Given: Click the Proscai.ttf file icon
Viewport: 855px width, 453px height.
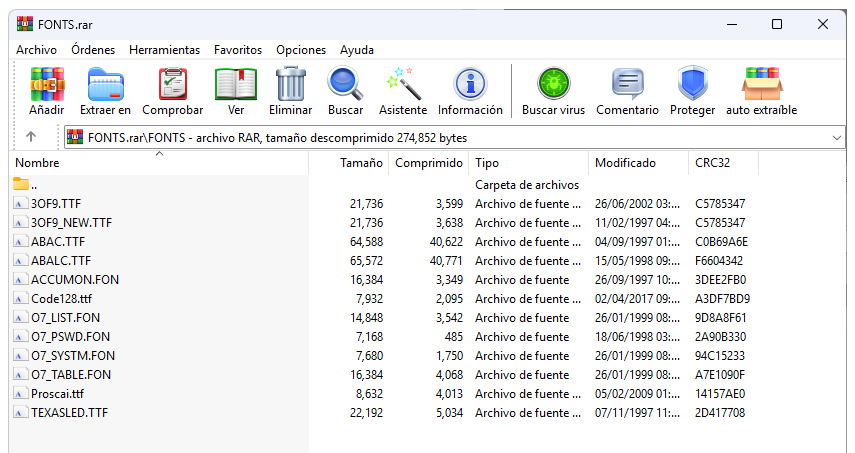Looking at the screenshot, I should pyautogui.click(x=21, y=394).
